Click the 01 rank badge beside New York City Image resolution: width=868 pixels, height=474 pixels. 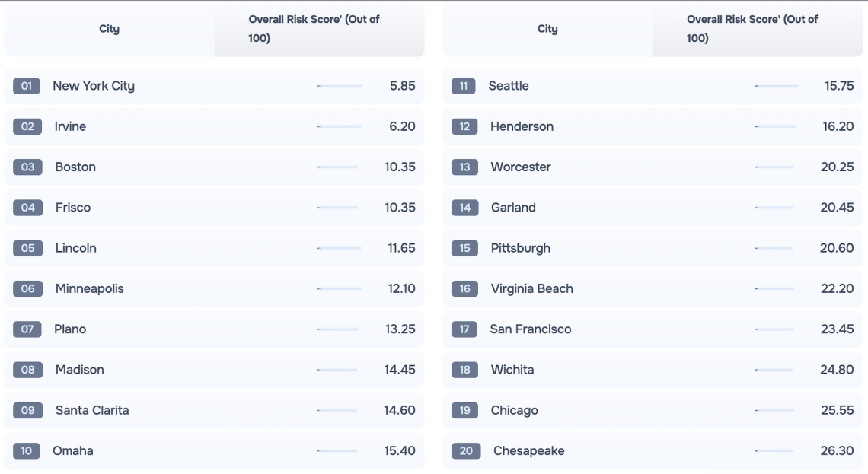tap(27, 86)
